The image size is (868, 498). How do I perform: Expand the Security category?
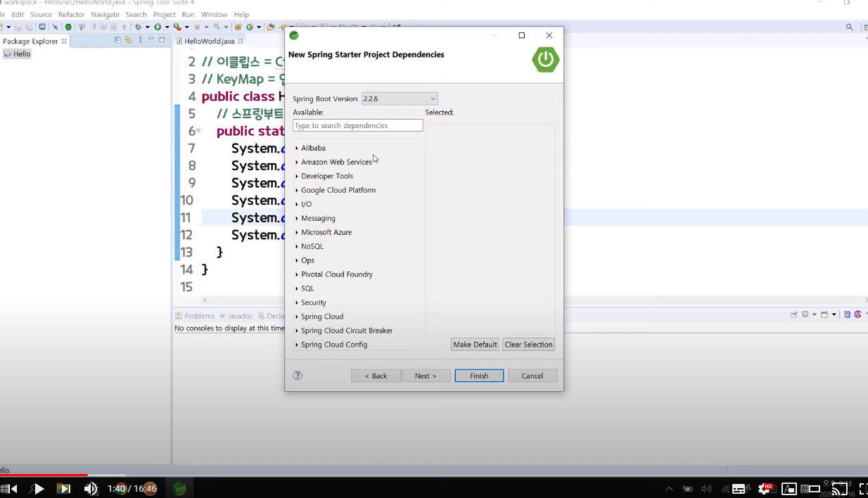pos(297,303)
